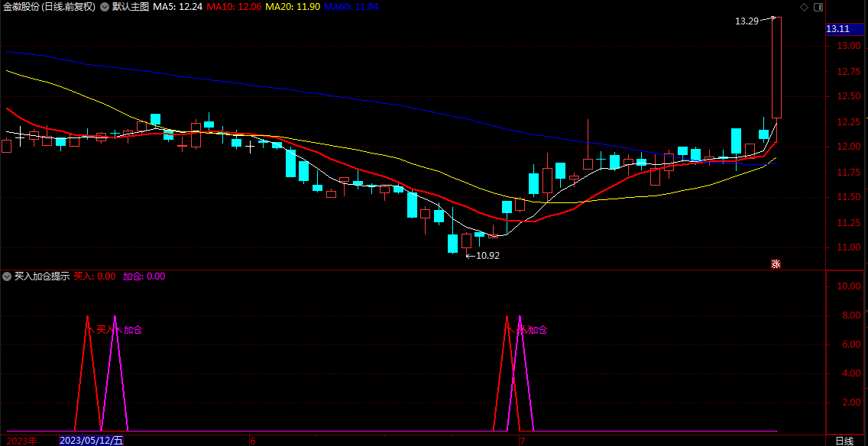Click the 买入加仓提示 indicator label
The width and height of the screenshot is (868, 446).
(x=42, y=276)
